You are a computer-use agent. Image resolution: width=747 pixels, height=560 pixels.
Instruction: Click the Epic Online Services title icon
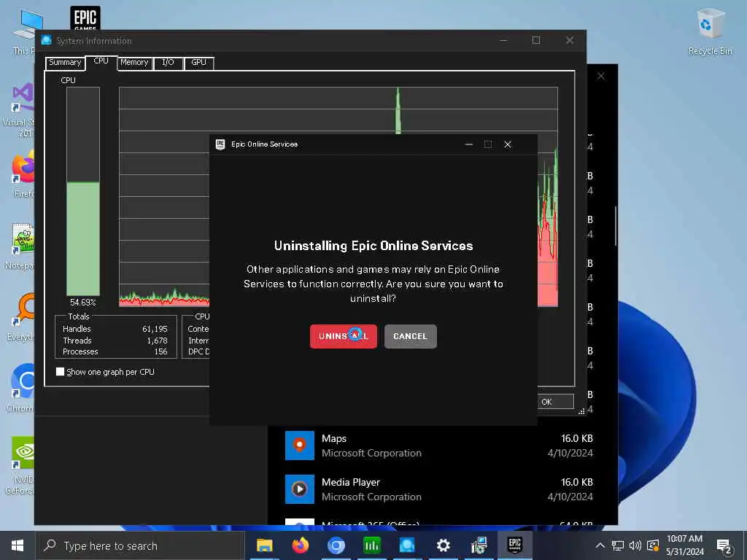220,144
